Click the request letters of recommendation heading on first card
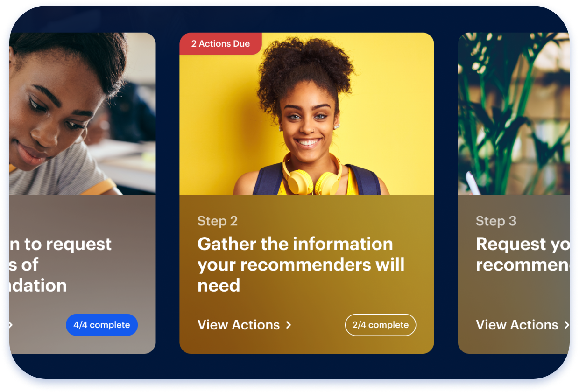 pyautogui.click(x=61, y=265)
